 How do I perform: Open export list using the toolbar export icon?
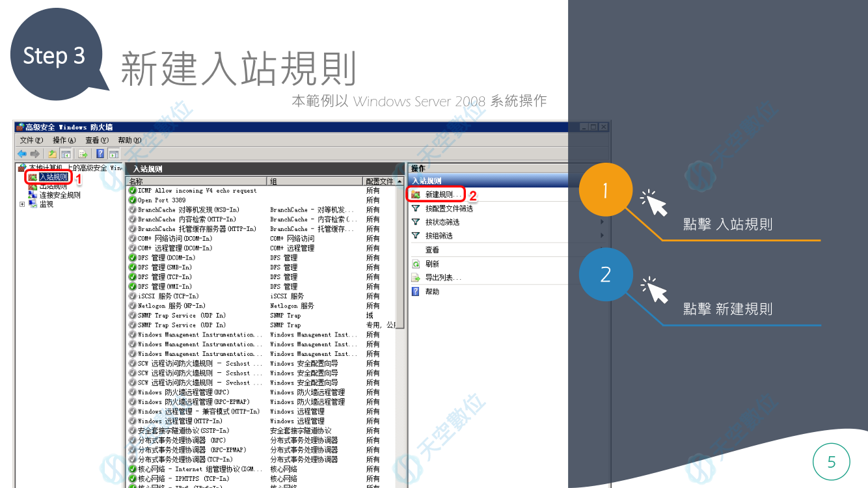pyautogui.click(x=83, y=154)
